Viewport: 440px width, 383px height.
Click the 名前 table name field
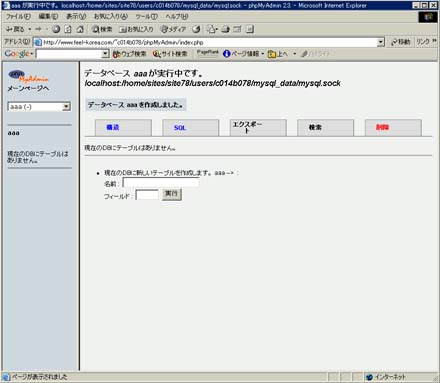point(161,183)
